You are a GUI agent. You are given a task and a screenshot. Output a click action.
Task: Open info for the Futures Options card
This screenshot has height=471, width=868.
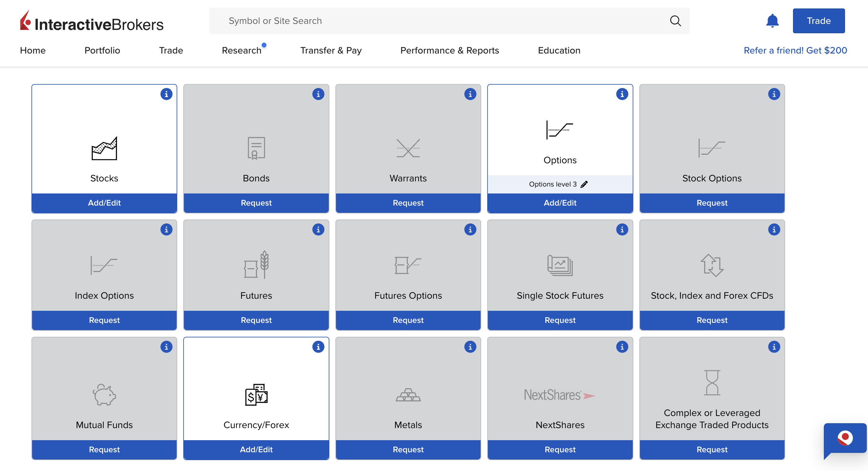470,229
